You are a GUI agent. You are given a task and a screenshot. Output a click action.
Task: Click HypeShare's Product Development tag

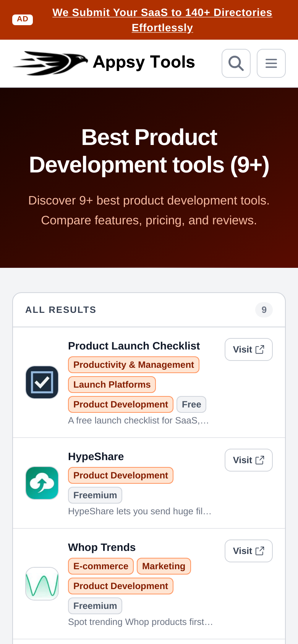[x=121, y=475]
